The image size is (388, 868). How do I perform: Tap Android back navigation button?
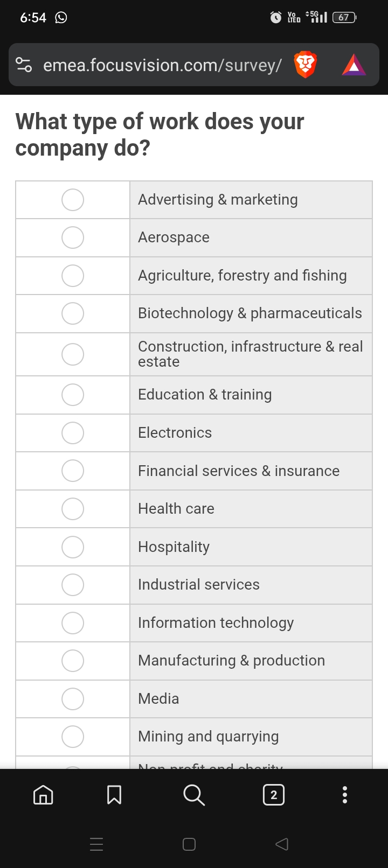(x=282, y=844)
